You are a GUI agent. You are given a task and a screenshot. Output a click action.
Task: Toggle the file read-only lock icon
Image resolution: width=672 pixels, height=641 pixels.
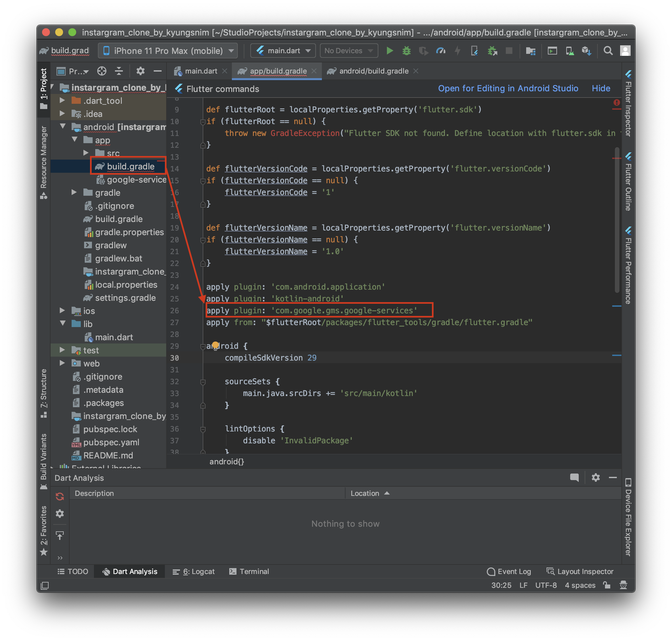[607, 585]
